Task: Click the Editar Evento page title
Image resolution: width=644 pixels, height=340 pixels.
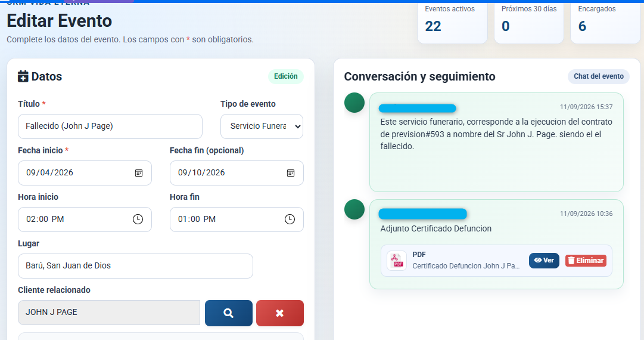Action: pos(60,21)
